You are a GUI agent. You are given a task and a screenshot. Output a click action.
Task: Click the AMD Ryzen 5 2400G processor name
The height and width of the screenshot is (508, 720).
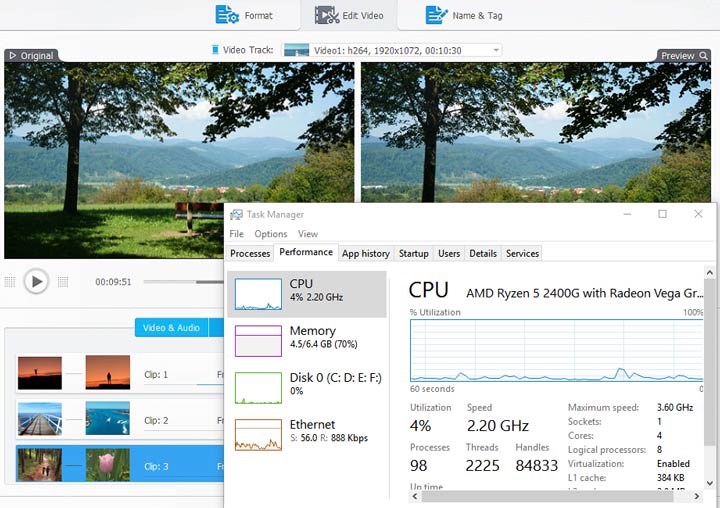pyautogui.click(x=584, y=293)
